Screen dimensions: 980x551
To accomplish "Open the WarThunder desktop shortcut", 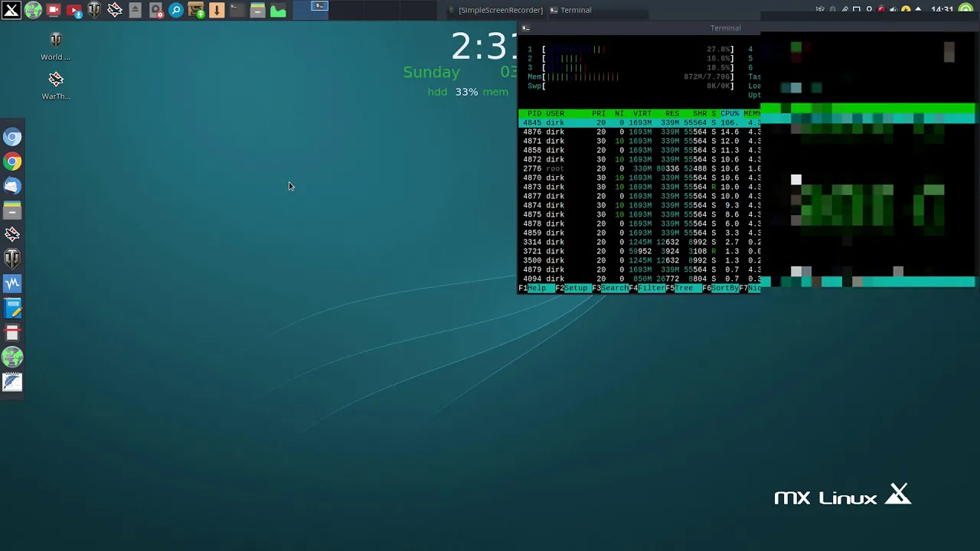I will (56, 86).
